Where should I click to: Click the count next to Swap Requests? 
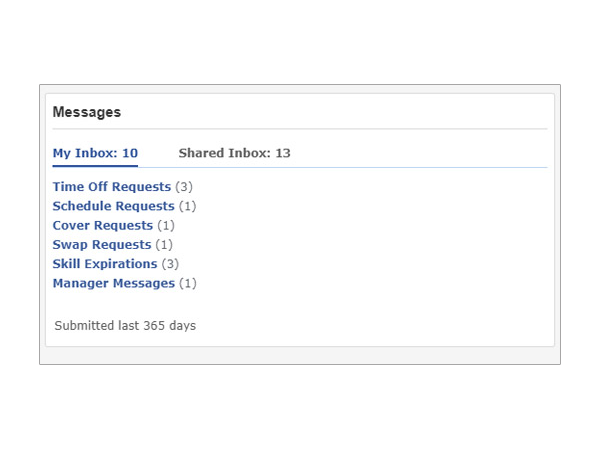coord(164,245)
